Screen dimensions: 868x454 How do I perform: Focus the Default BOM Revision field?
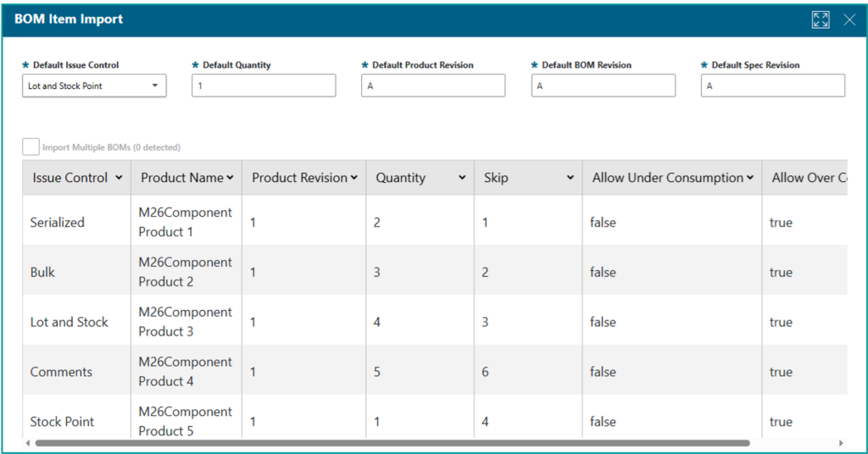pos(603,86)
